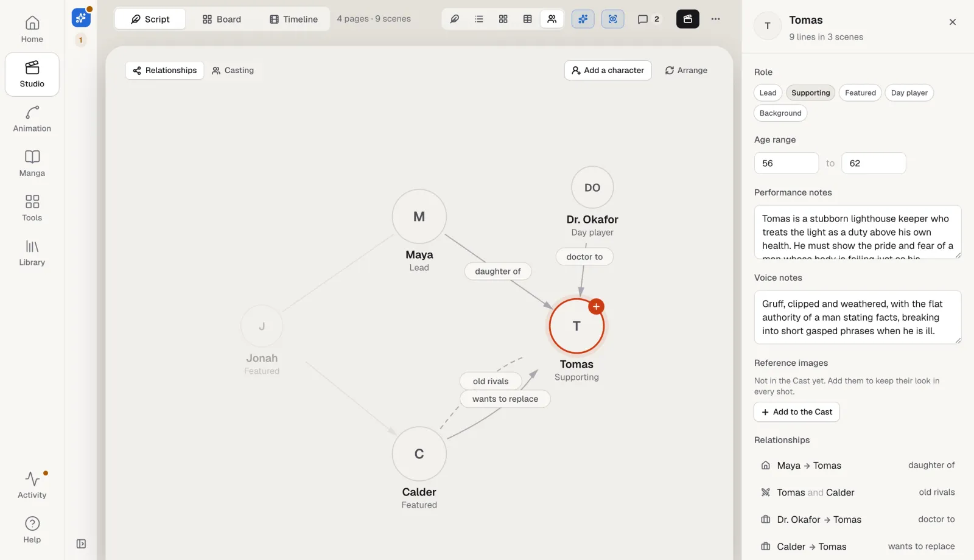
Task: Open the Dr. Okafor → Tomas relationship row
Action: coord(857,519)
